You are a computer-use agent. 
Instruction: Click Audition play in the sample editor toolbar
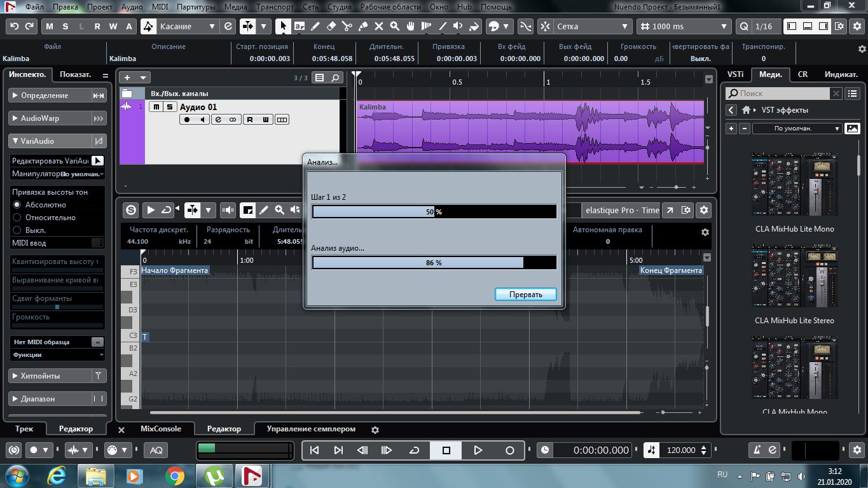click(x=151, y=210)
